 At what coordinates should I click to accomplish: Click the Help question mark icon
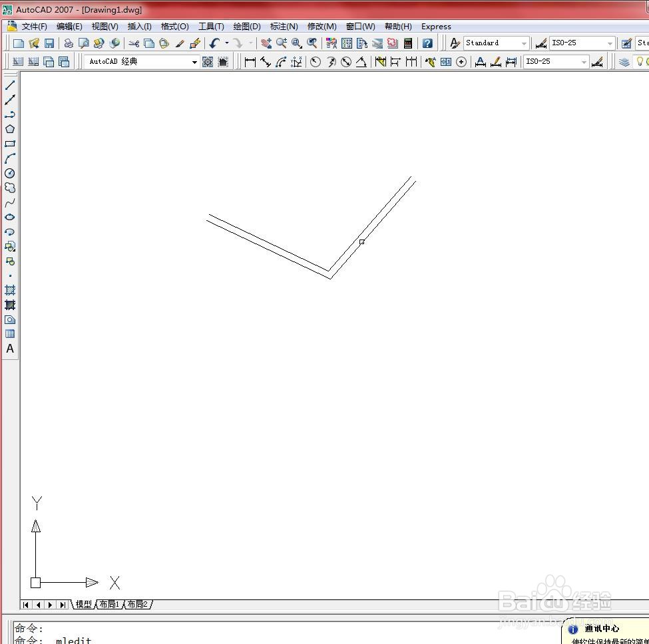click(x=427, y=43)
